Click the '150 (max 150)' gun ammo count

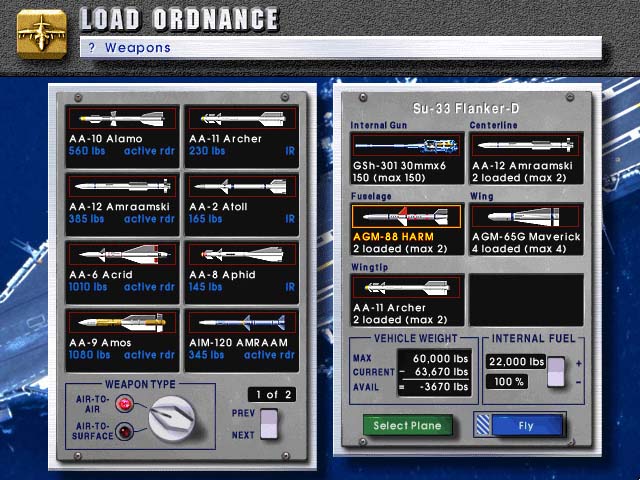pyautogui.click(x=389, y=178)
